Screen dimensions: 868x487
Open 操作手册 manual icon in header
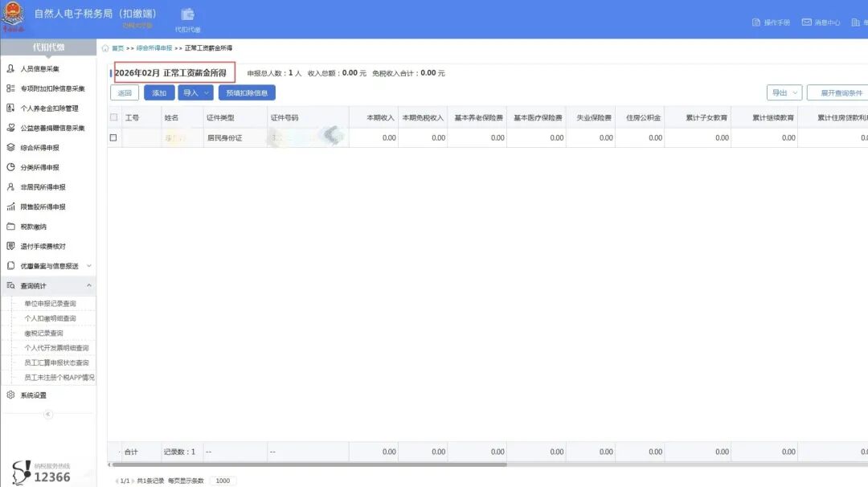coord(756,23)
